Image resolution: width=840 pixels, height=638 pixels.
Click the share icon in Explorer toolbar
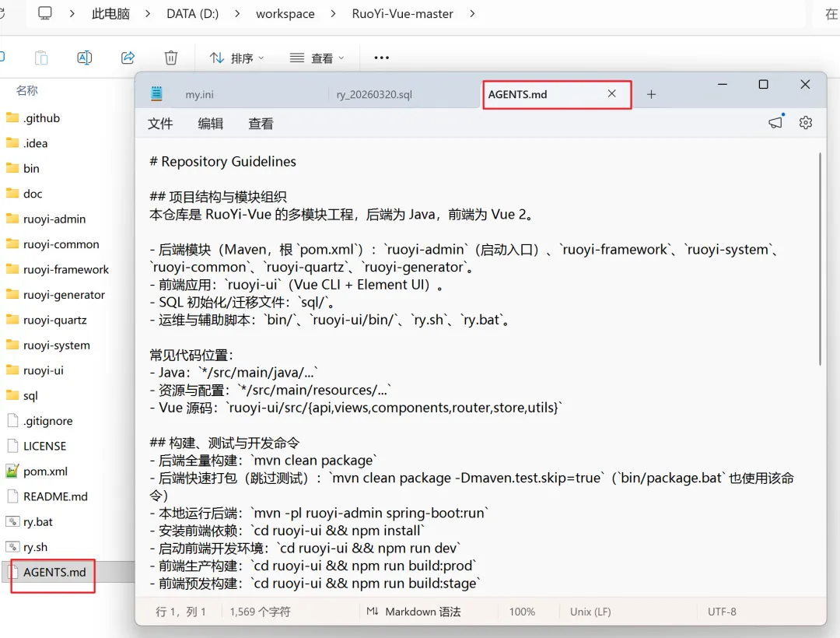click(x=128, y=58)
